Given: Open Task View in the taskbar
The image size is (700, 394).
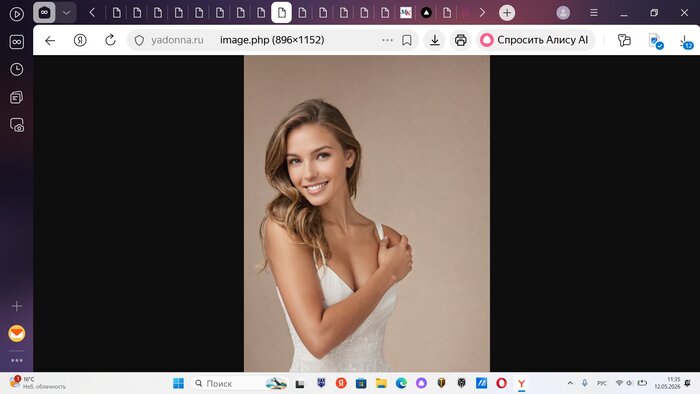Looking at the screenshot, I should (300, 383).
